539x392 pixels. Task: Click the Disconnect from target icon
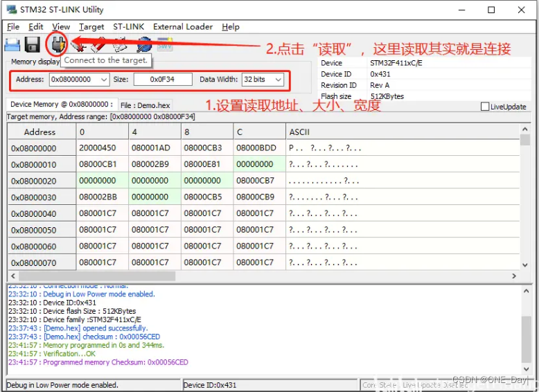[x=79, y=45]
